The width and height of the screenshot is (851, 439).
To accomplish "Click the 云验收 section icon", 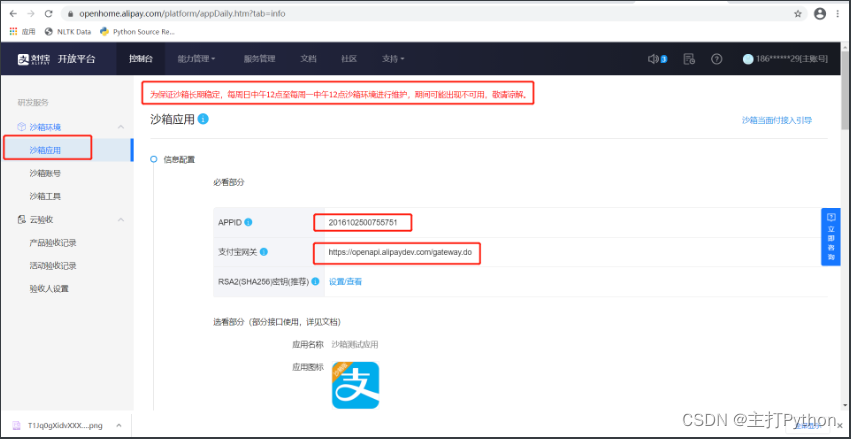I will click(22, 220).
